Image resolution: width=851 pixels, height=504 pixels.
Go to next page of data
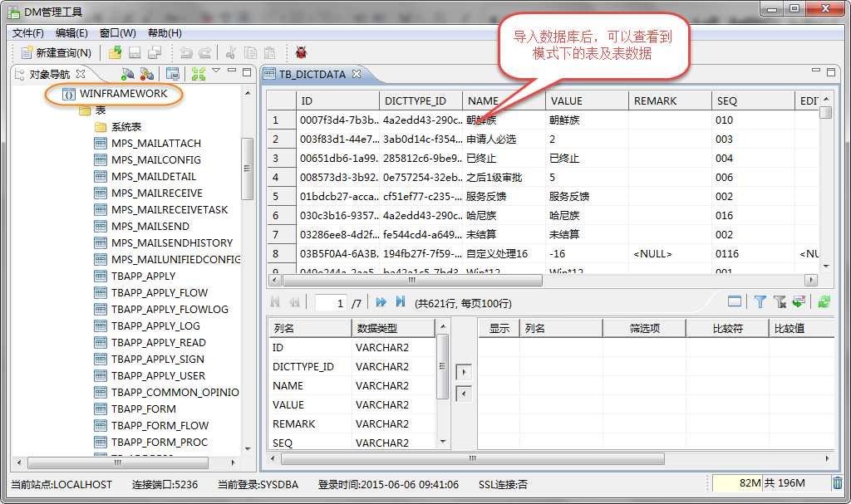point(381,302)
